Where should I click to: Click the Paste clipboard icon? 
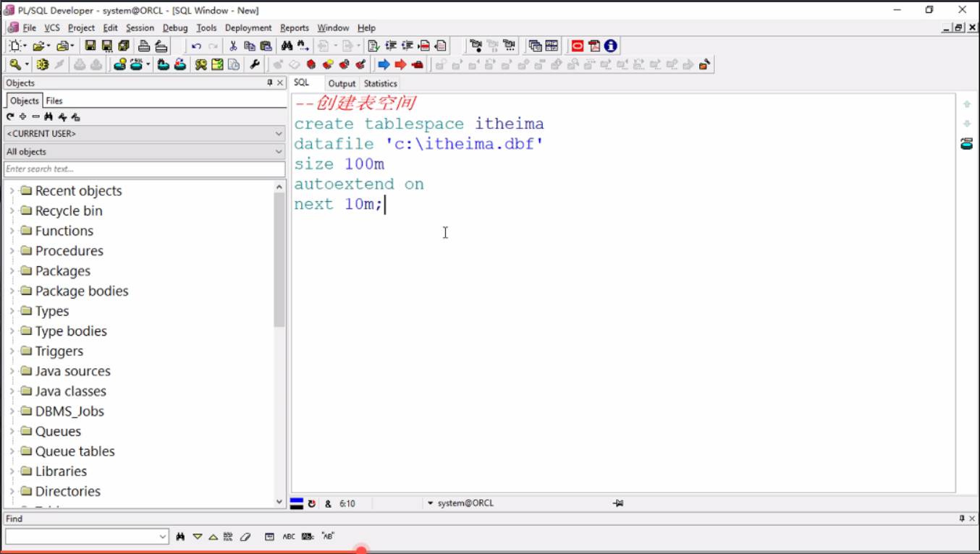point(266,46)
